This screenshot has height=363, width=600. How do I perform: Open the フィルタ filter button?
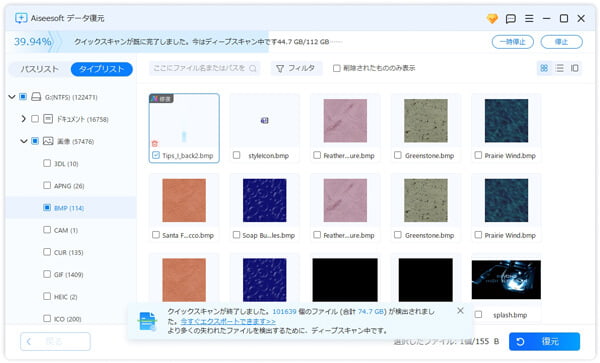(x=296, y=68)
